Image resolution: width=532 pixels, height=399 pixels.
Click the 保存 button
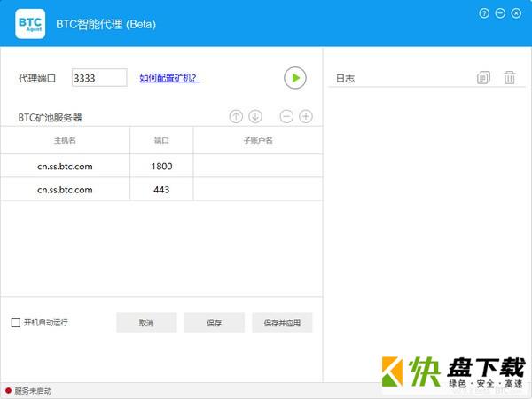214,323
